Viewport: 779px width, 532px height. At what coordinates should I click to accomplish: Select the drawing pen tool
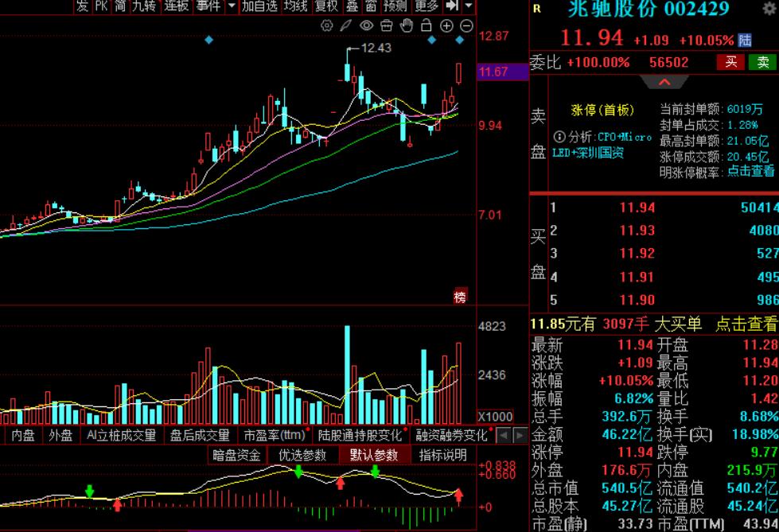[x=346, y=25]
